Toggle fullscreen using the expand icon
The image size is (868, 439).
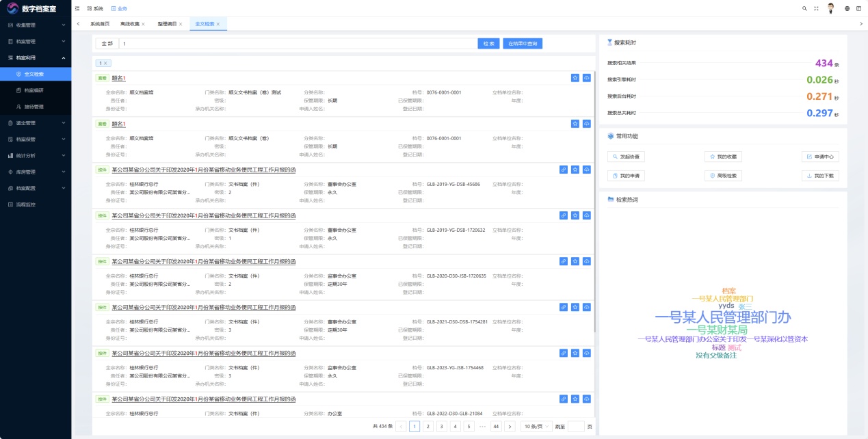816,8
